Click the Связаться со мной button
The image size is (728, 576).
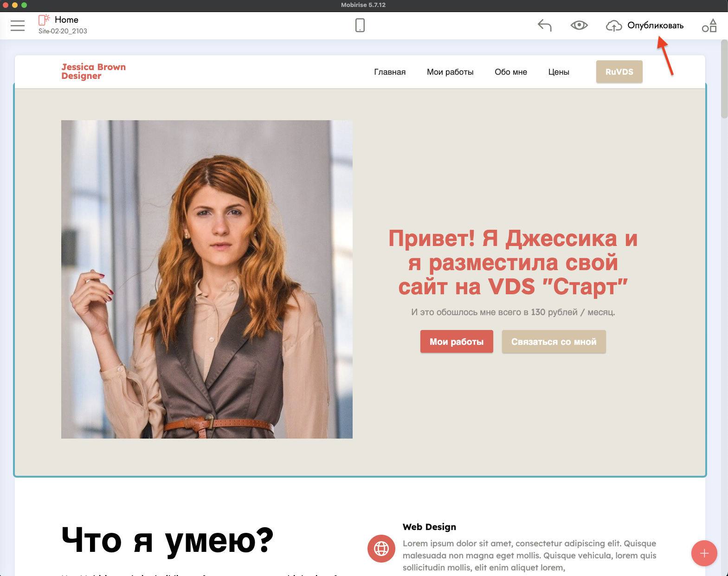pos(554,342)
